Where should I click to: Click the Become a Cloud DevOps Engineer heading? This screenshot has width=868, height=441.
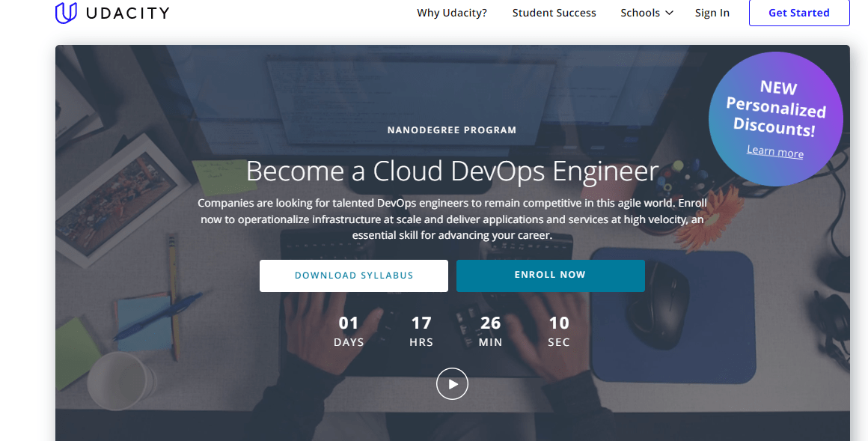pos(452,171)
